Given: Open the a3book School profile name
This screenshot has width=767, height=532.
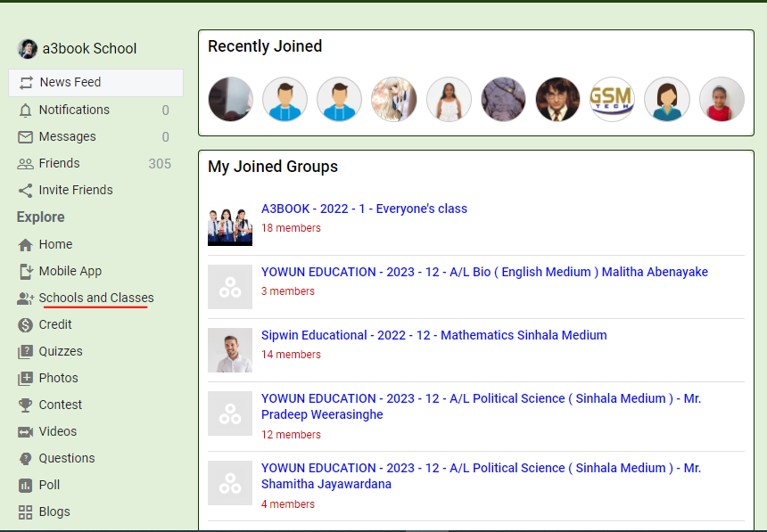Looking at the screenshot, I should 89,49.
